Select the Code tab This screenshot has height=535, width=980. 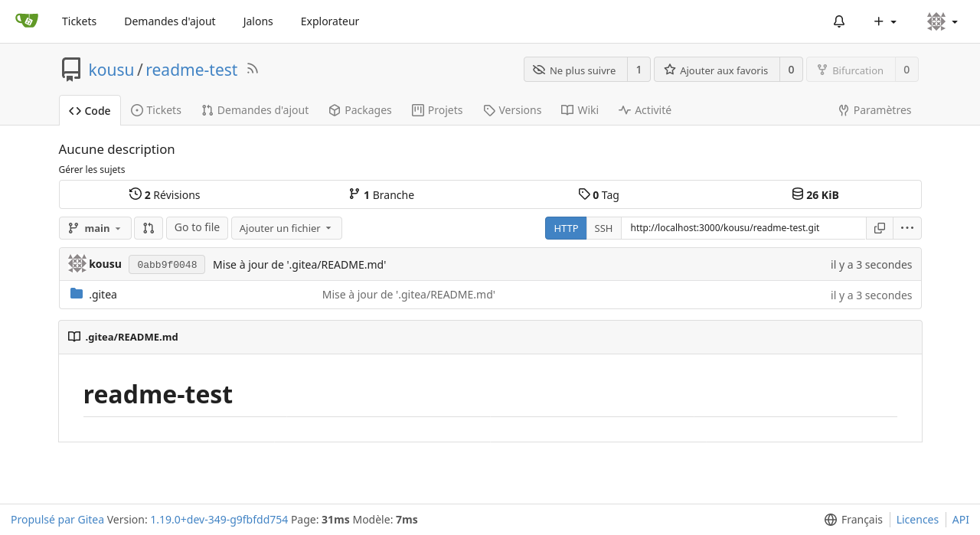pos(90,110)
